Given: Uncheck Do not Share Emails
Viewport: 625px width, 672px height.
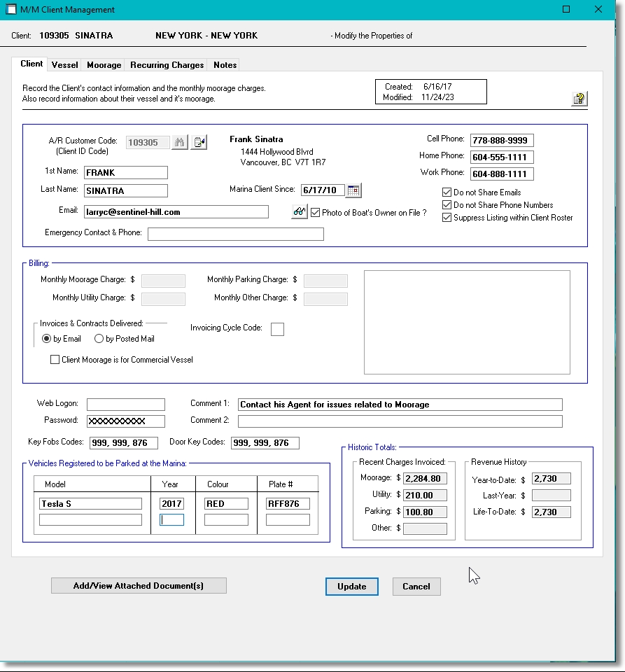Looking at the screenshot, I should [x=447, y=192].
